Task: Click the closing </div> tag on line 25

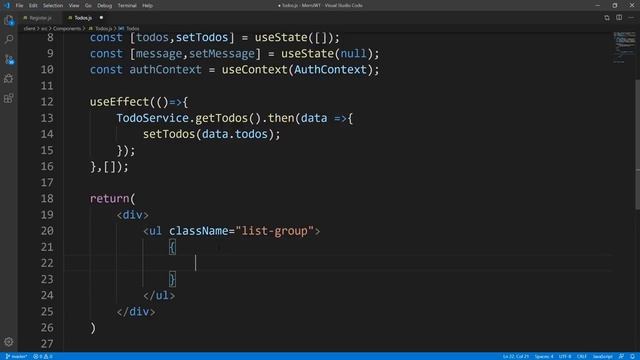Action: (x=136, y=312)
